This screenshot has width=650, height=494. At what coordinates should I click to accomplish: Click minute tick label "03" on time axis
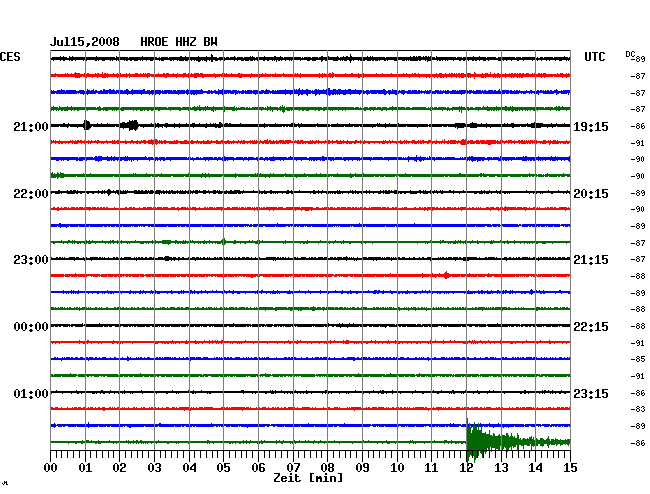pos(154,468)
